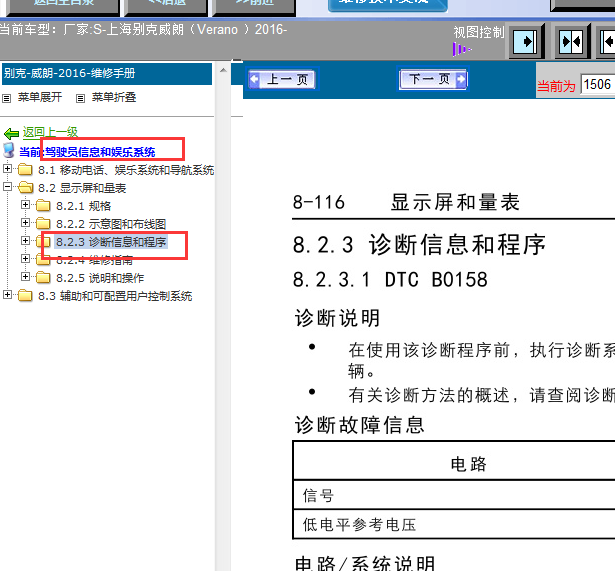Expand the 8.2.5 说明和操作 node
This screenshot has width=615, height=571.
tap(25, 276)
